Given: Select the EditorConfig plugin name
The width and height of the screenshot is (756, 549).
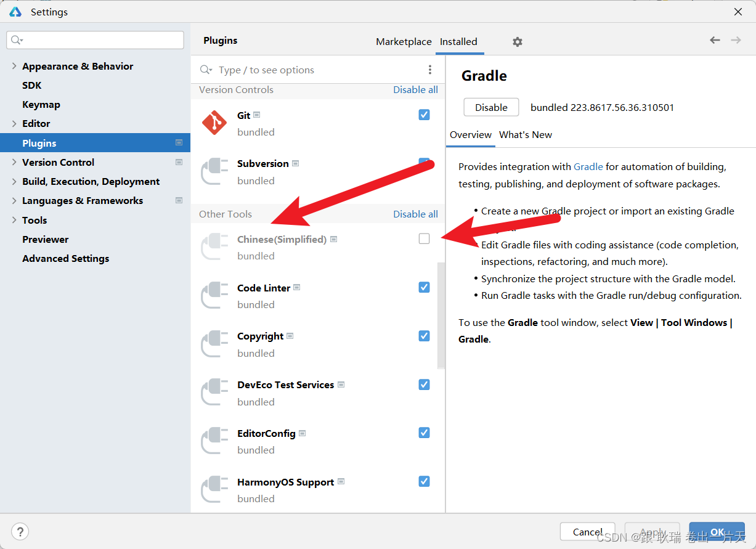Looking at the screenshot, I should (x=266, y=433).
